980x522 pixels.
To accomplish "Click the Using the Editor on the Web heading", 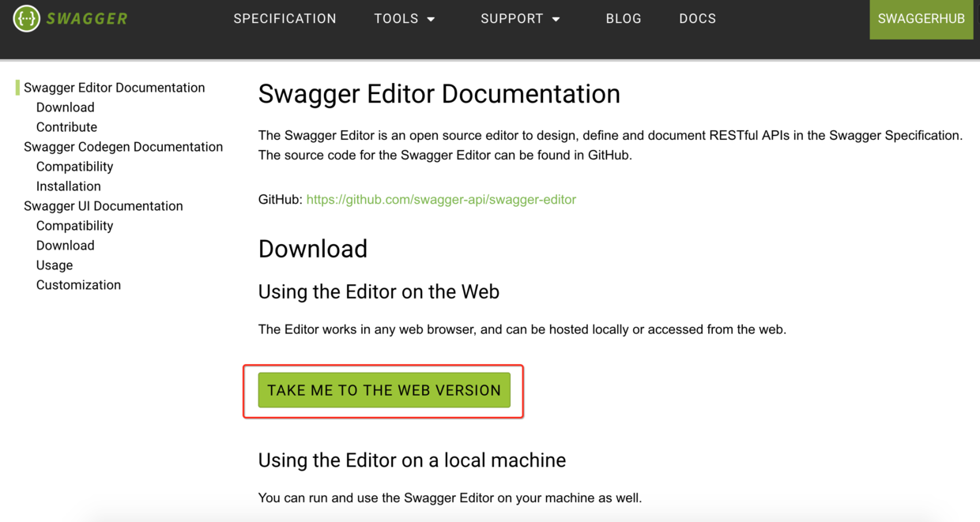I will (379, 291).
